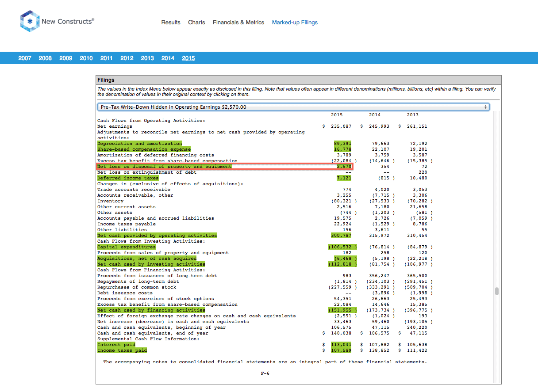Open Financials & Metrics nav item
The height and width of the screenshot is (392, 538).
(x=238, y=23)
